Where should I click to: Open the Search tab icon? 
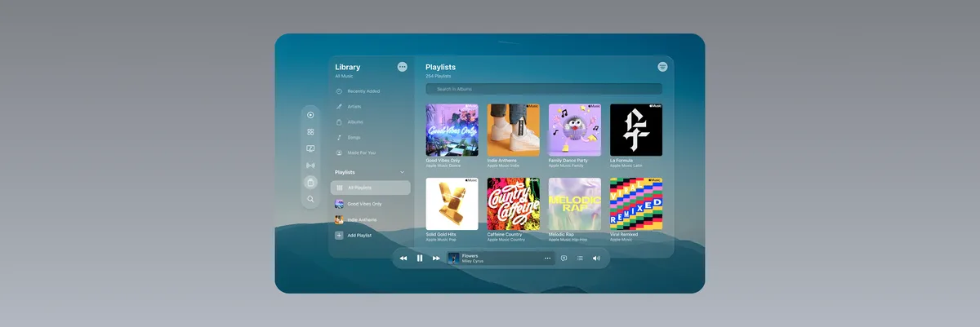(310, 199)
